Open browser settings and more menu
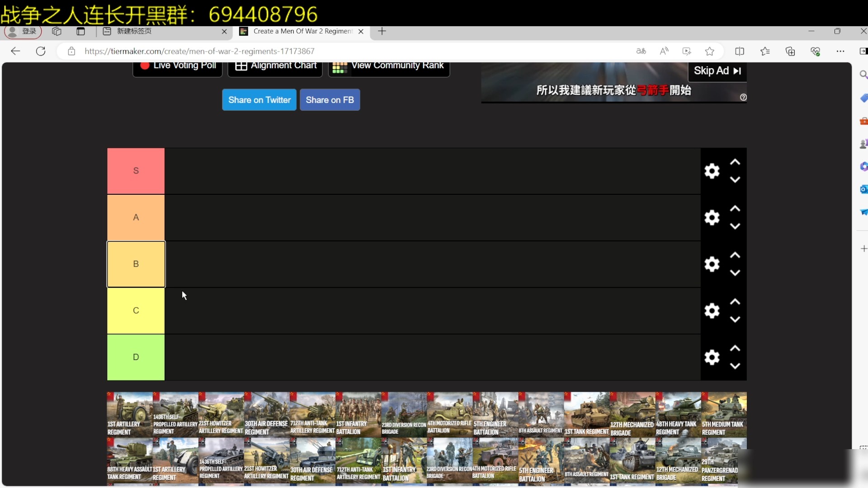This screenshot has height=488, width=868. tap(840, 51)
